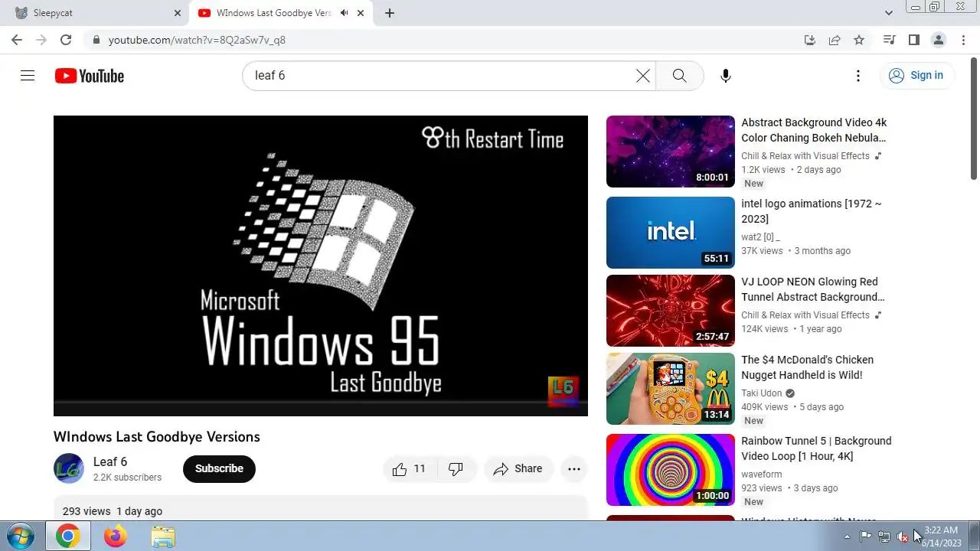Toggle Chrome side panel
The width and height of the screenshot is (980, 551).
[913, 40]
